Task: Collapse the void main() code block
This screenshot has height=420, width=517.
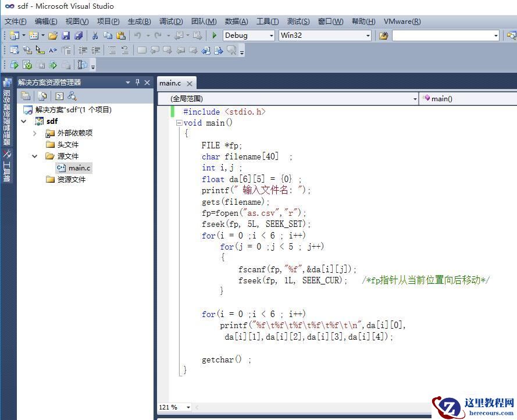Action: 179,123
